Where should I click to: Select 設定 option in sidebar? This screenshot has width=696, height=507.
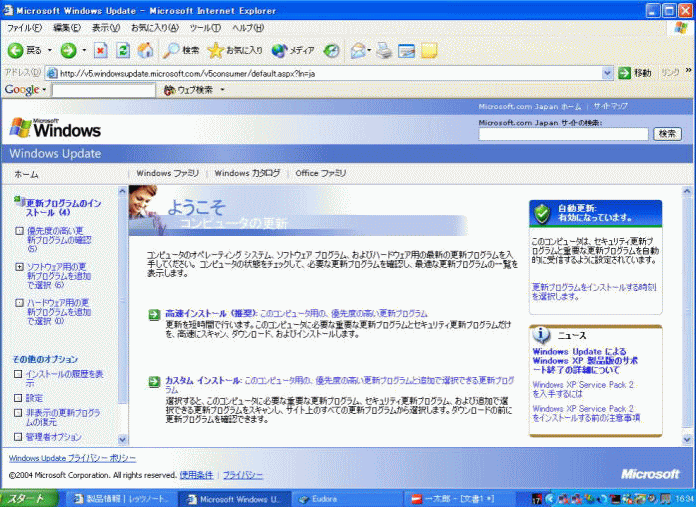pos(34,398)
